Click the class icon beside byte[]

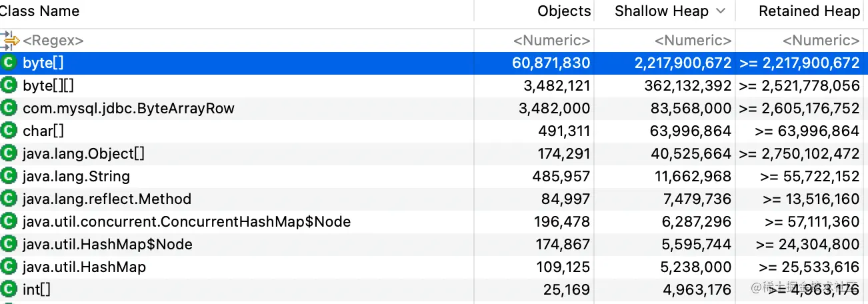click(9, 63)
